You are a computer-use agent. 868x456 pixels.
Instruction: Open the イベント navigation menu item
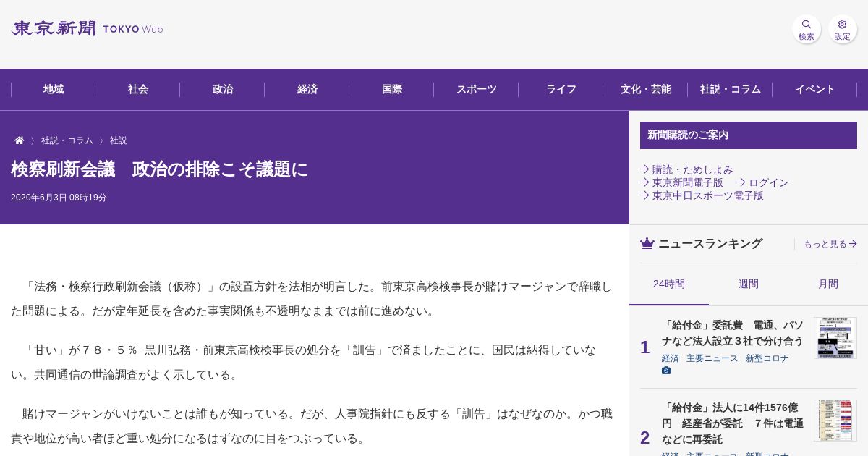pyautogui.click(x=815, y=89)
